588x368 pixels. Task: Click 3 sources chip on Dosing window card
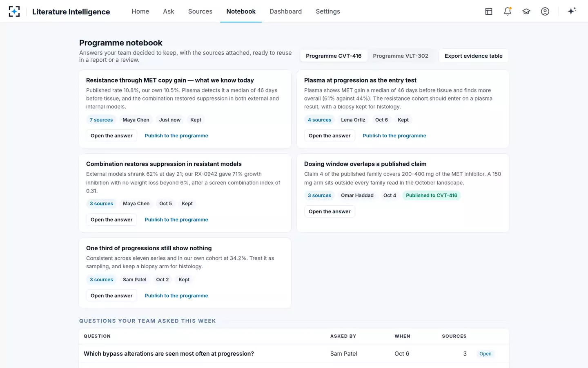coord(319,195)
